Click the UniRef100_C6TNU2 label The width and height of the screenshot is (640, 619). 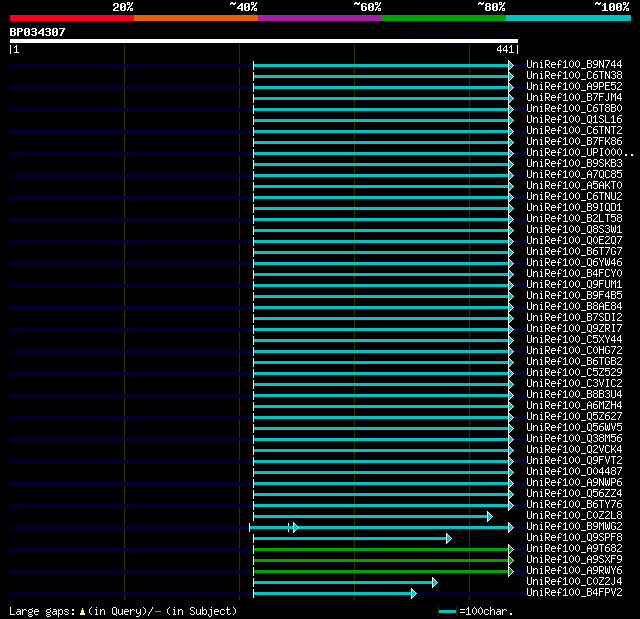574,197
